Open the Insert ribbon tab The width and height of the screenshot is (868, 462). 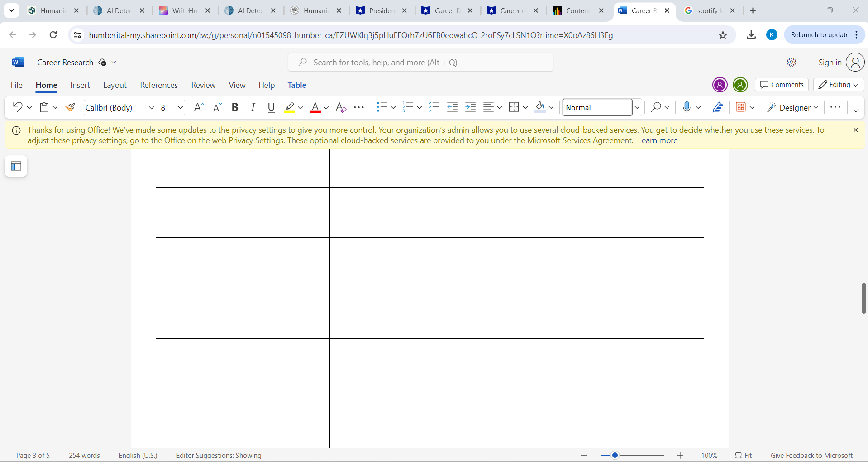point(80,85)
